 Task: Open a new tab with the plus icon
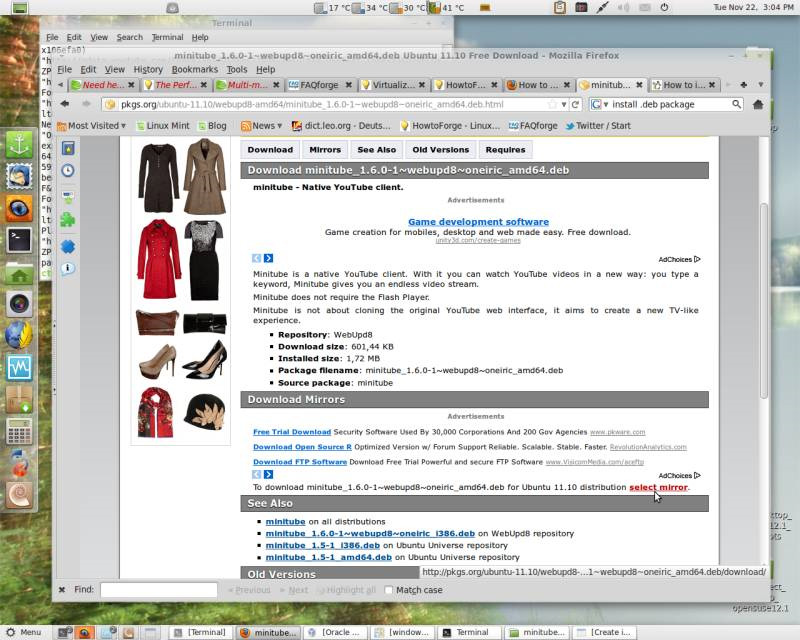pos(743,85)
